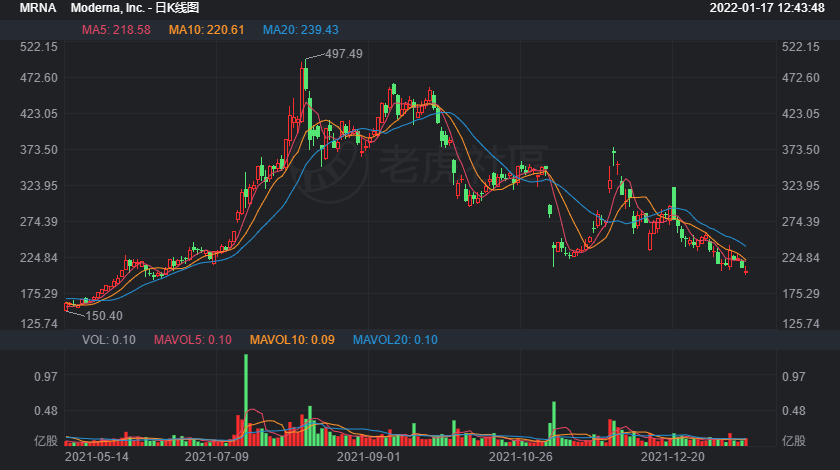Click the 497.49 high price annotation
The height and width of the screenshot is (470, 840).
[x=344, y=54]
